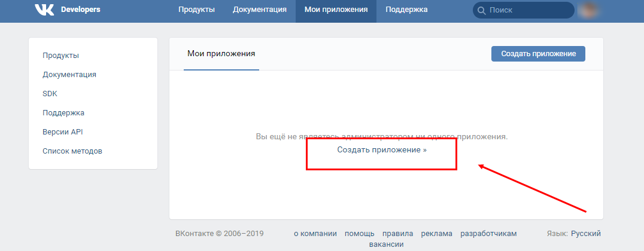Open the вакансии footer link

pos(386,244)
